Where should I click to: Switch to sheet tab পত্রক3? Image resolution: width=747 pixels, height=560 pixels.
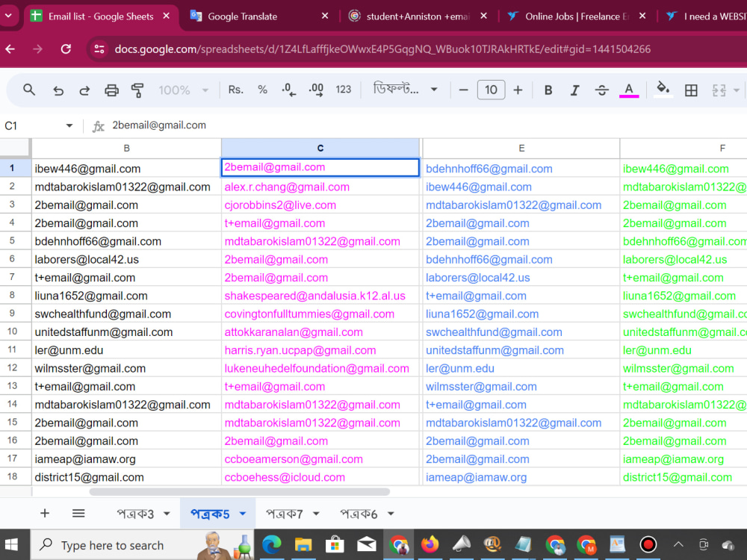tap(135, 514)
